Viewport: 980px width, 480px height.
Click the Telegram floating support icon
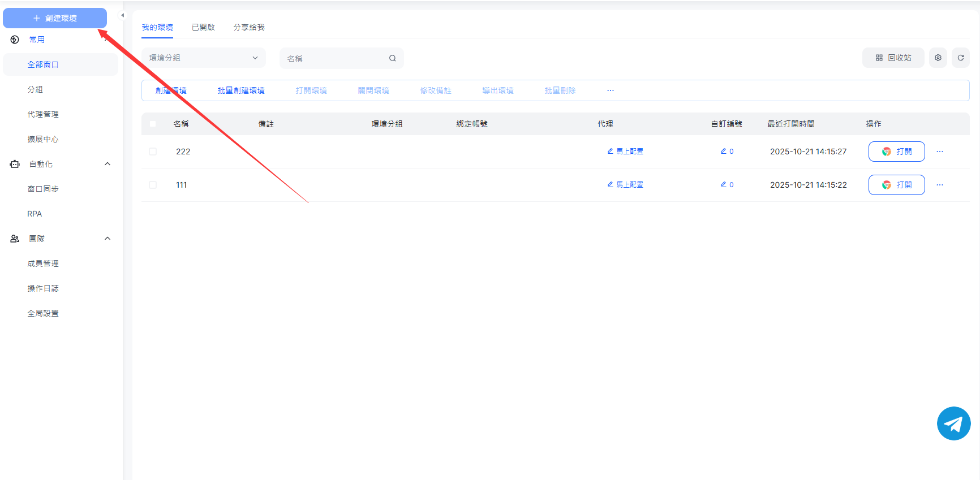pos(953,423)
